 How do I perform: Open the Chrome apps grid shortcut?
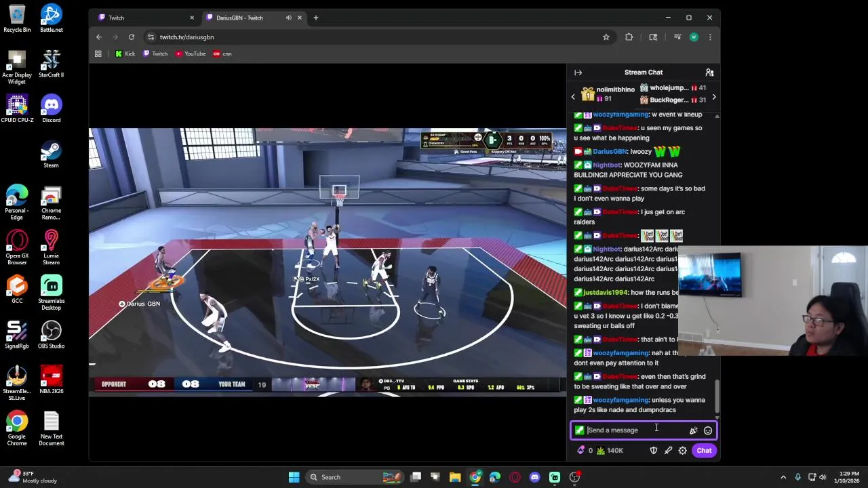click(98, 54)
